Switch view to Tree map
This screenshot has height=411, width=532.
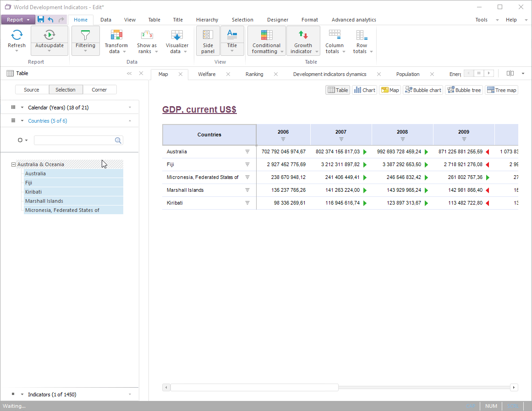tap(501, 90)
